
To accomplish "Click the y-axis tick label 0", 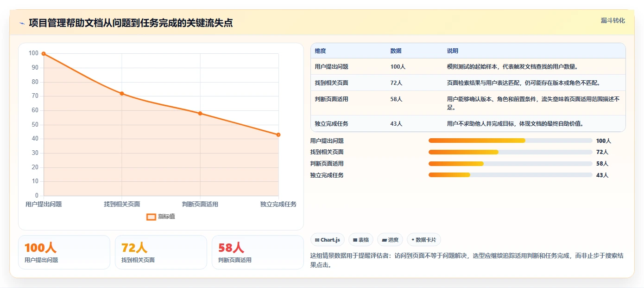I will [x=37, y=196].
